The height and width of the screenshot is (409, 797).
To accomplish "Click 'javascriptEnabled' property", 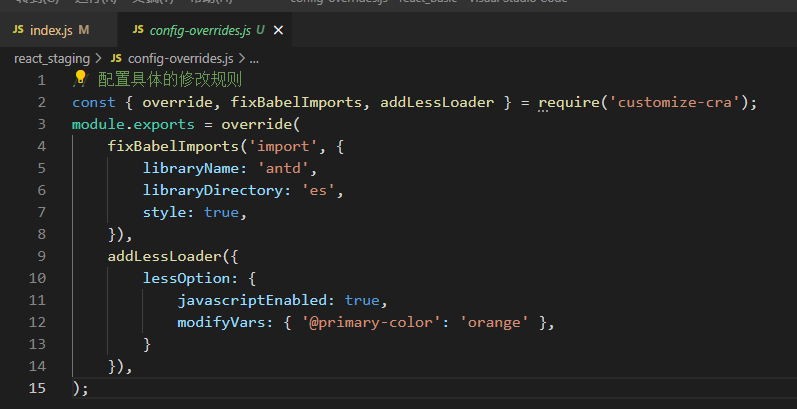I will [x=252, y=300].
